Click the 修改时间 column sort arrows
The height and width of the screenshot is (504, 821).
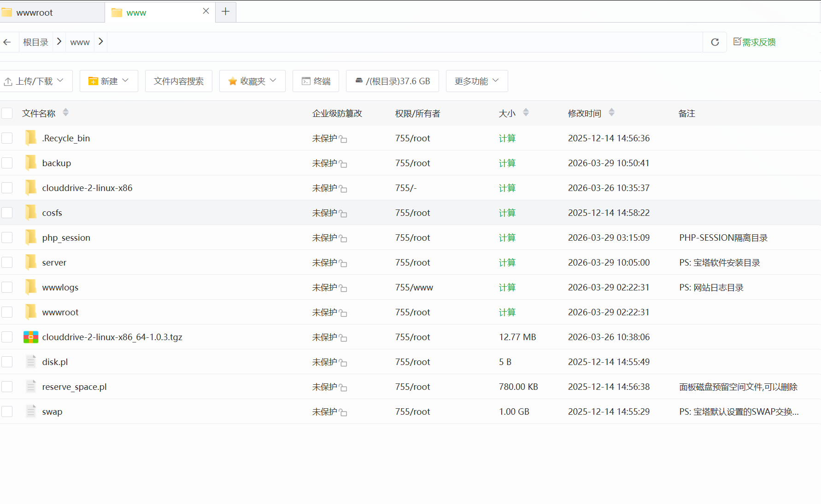pos(611,112)
